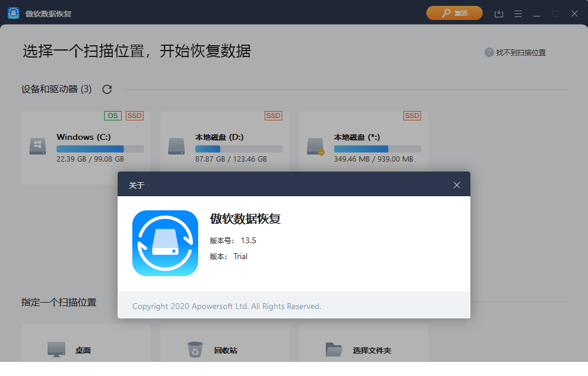Close the About dialog
588x376 pixels.
pos(457,184)
